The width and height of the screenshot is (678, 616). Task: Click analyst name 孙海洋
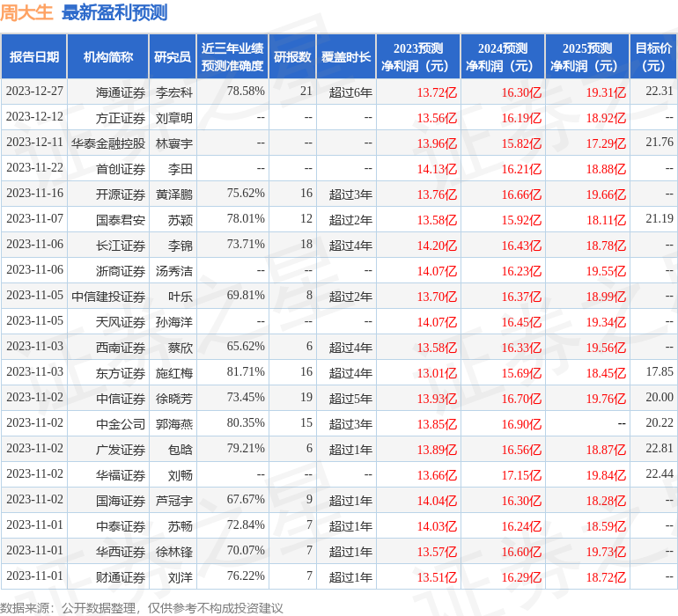coord(173,321)
